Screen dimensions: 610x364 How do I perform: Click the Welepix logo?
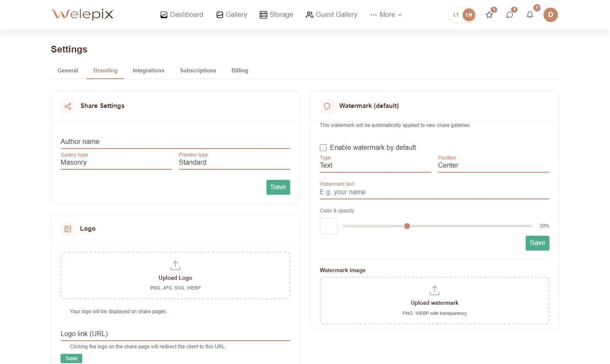[82, 14]
